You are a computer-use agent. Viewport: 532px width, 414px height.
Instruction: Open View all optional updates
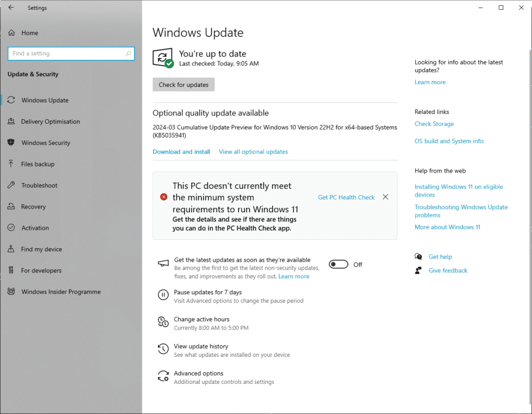click(x=254, y=152)
